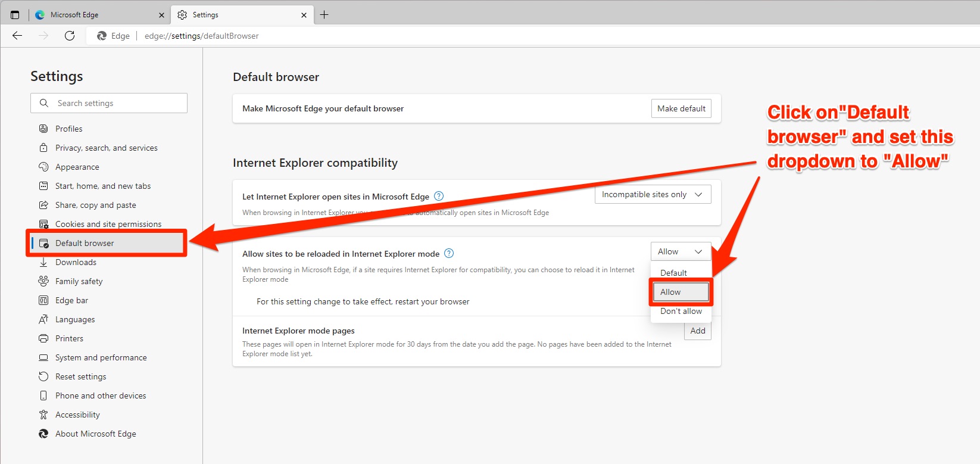Click the page refresh icon
Viewport: 980px width, 464px height.
tap(70, 36)
